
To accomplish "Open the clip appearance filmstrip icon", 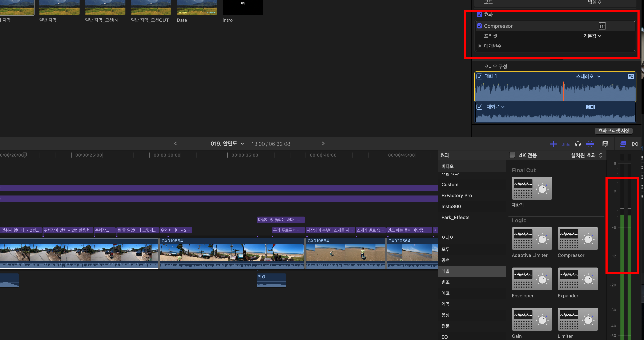I will [x=605, y=144].
